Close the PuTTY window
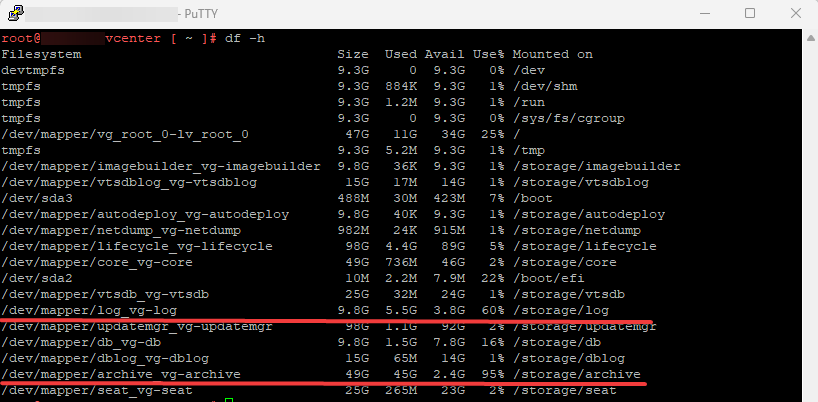 (796, 14)
